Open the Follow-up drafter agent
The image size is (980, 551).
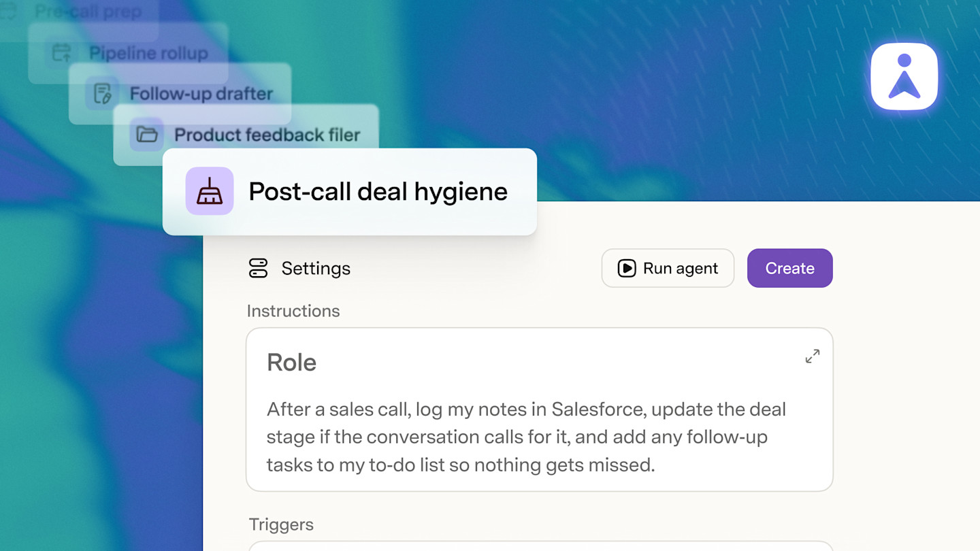coord(180,93)
